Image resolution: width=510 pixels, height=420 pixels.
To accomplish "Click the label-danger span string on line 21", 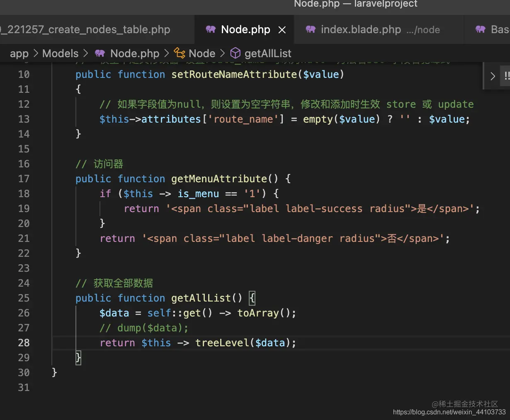I will point(293,239).
